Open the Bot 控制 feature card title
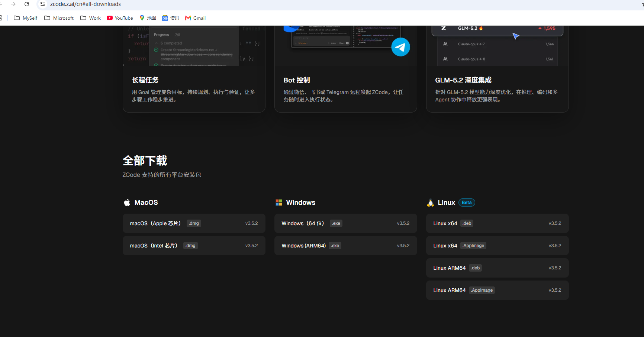Viewport: 644px width, 337px height. tap(297, 80)
